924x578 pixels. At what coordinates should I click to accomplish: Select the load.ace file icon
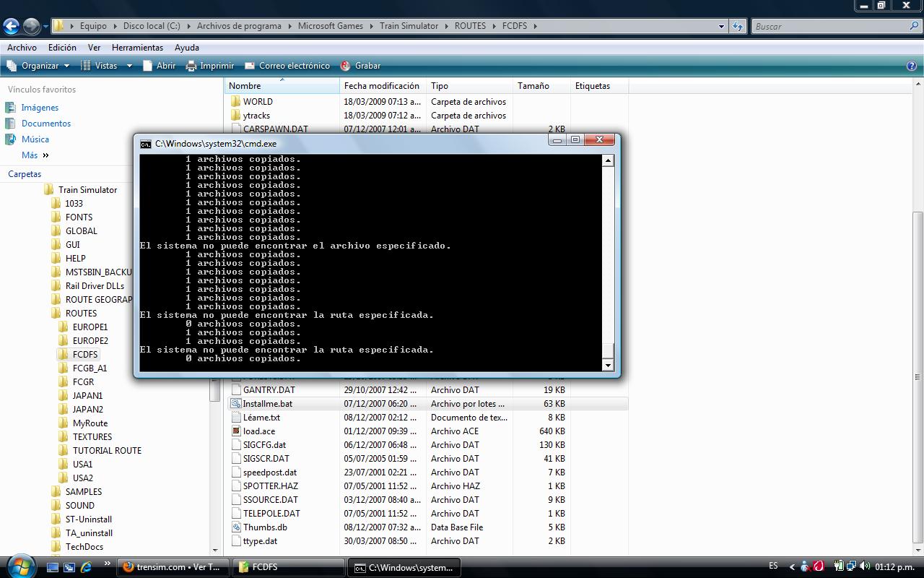235,431
